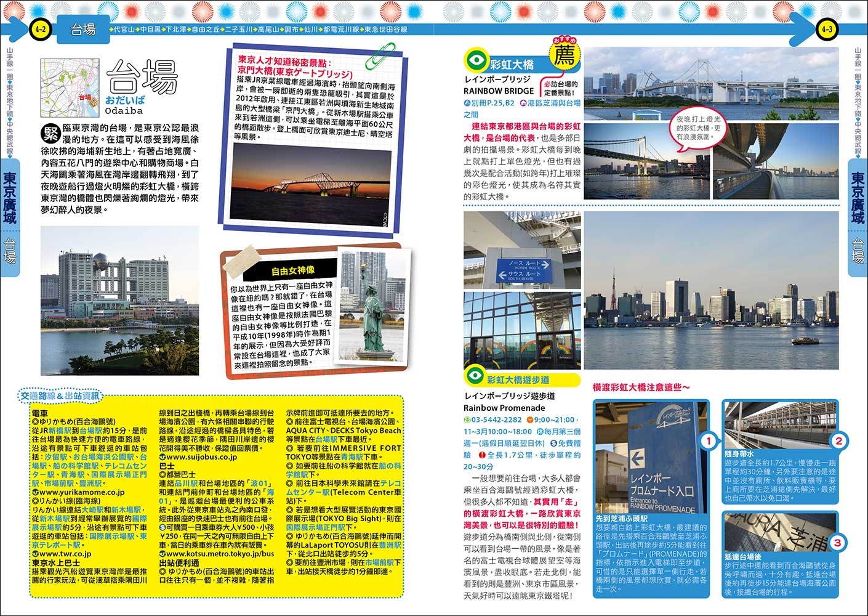Click the numbered circle 3 marker
This screenshot has width=868, height=616.
point(837,543)
